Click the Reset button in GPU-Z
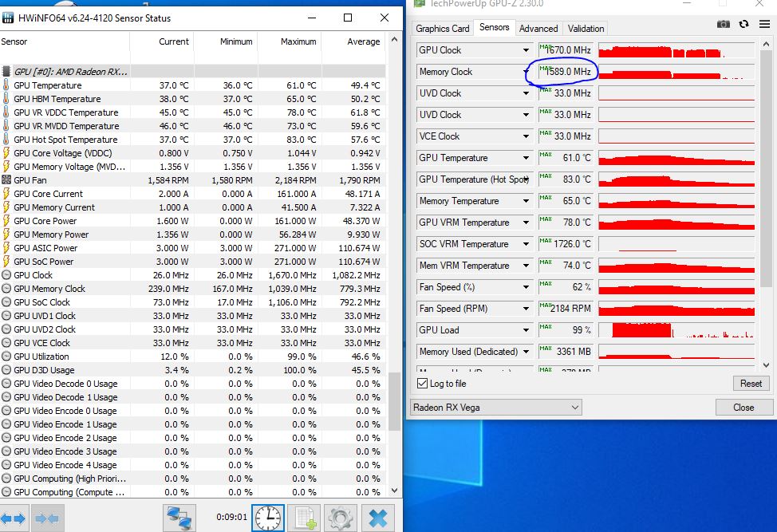777x532 pixels. point(751,384)
